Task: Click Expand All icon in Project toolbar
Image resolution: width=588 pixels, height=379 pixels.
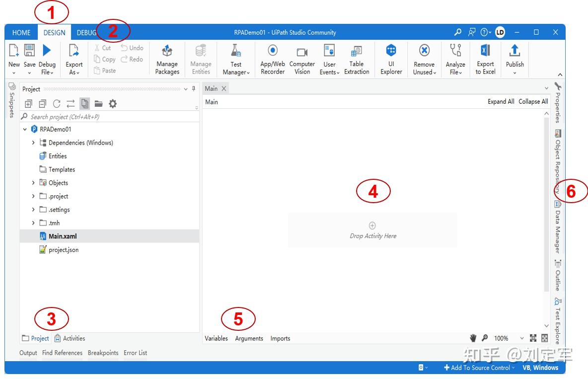Action: point(28,104)
